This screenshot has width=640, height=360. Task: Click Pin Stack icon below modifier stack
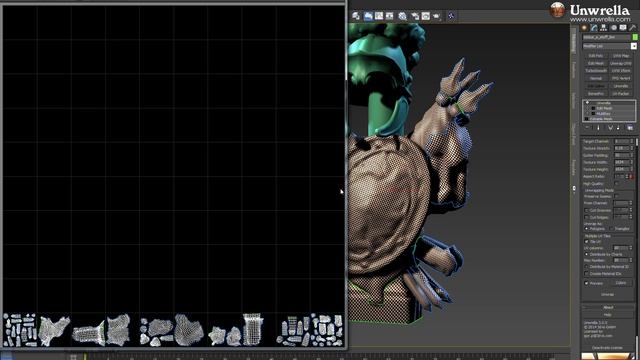pos(587,128)
